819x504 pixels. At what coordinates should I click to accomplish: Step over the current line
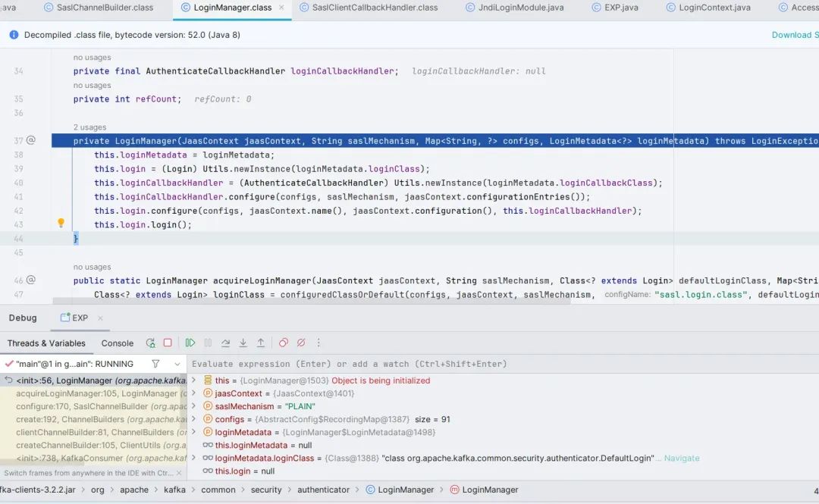[226, 343]
